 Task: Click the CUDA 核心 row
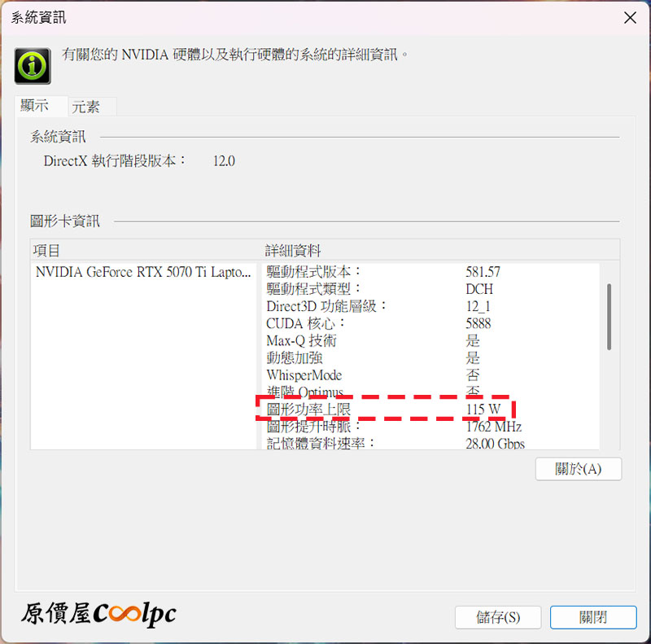(432, 324)
